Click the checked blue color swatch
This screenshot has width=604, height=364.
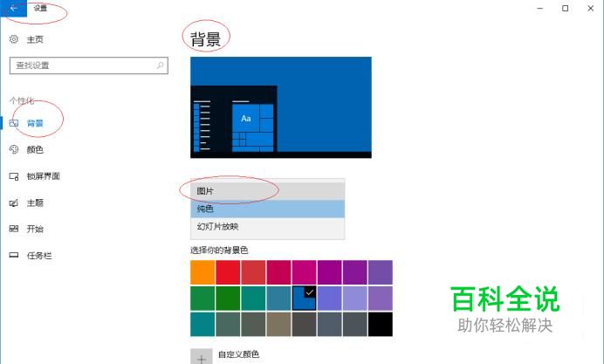coord(304,299)
